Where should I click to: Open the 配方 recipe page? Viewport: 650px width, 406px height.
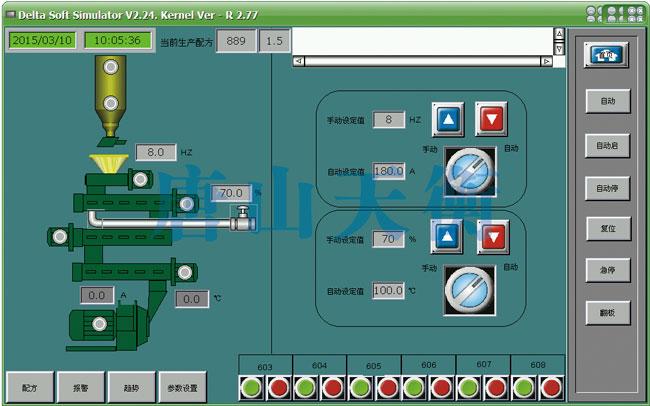[30, 387]
